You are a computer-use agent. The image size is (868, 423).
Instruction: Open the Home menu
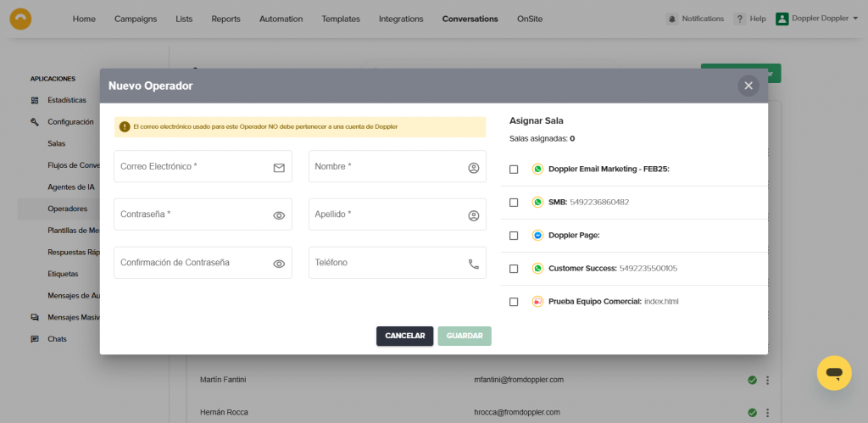coord(84,19)
